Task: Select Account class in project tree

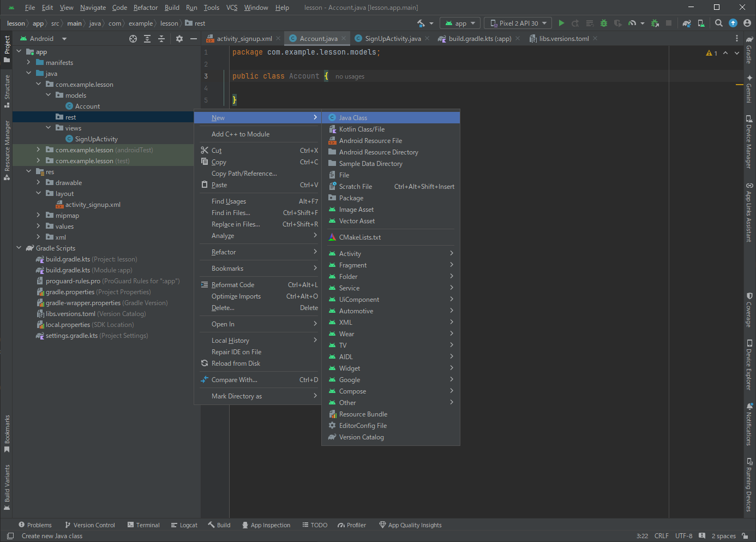Action: (87, 106)
